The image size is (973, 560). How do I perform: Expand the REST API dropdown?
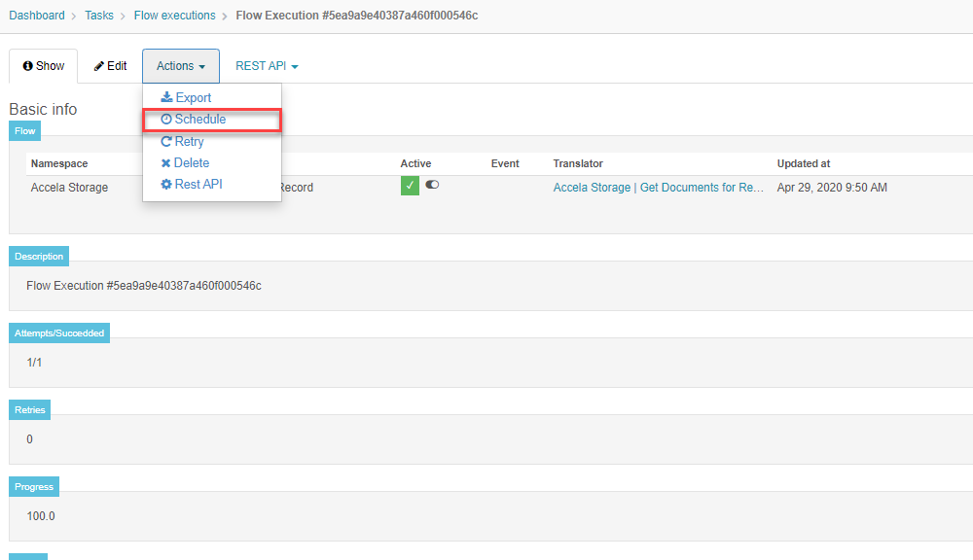point(267,66)
